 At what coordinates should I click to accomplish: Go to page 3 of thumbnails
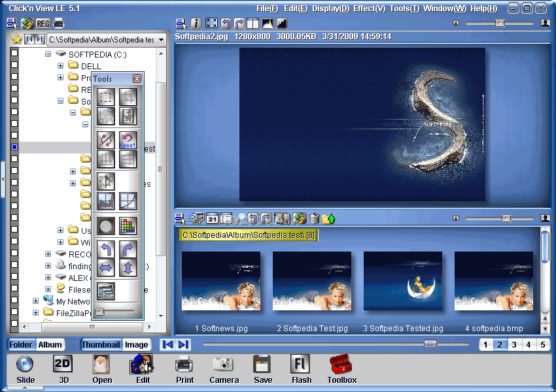pyautogui.click(x=513, y=344)
